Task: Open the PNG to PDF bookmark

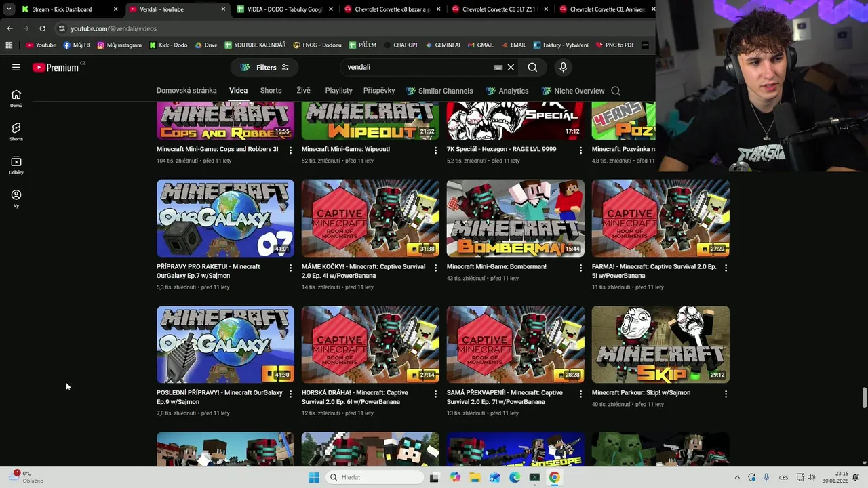Action: (x=615, y=45)
